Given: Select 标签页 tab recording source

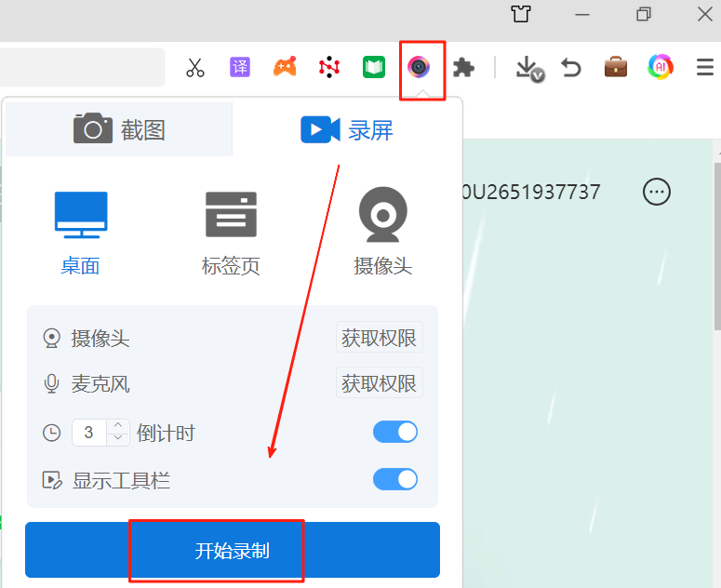Looking at the screenshot, I should click(231, 233).
